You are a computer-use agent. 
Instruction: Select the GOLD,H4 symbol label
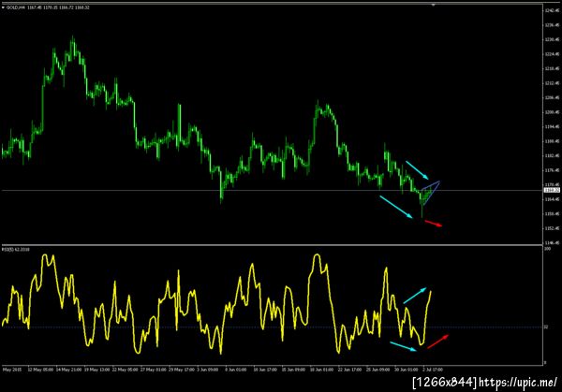click(16, 7)
